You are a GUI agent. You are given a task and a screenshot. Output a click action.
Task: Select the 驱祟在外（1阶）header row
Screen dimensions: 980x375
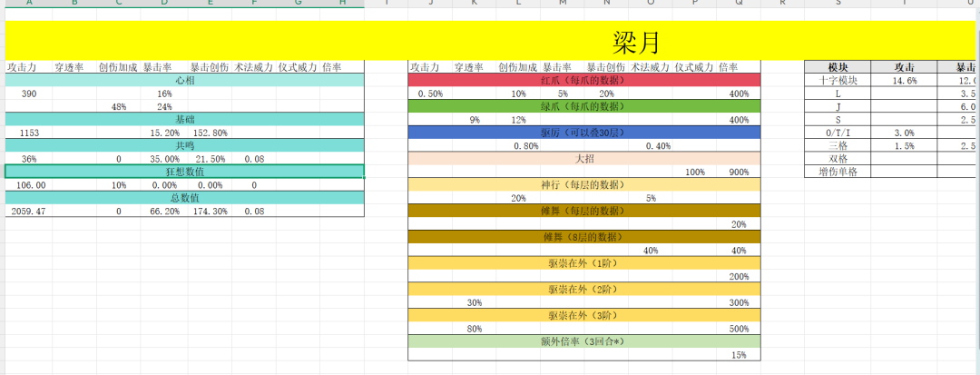[584, 263]
